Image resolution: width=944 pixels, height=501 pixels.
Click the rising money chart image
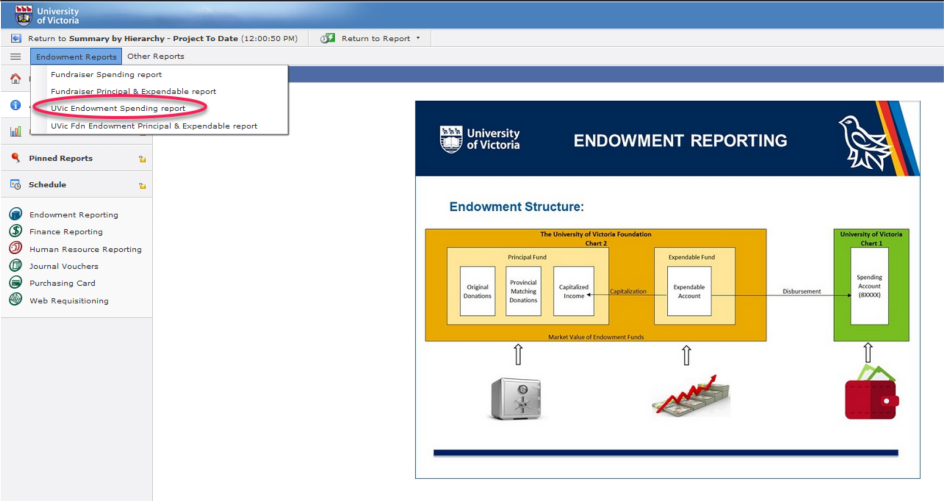pos(691,395)
